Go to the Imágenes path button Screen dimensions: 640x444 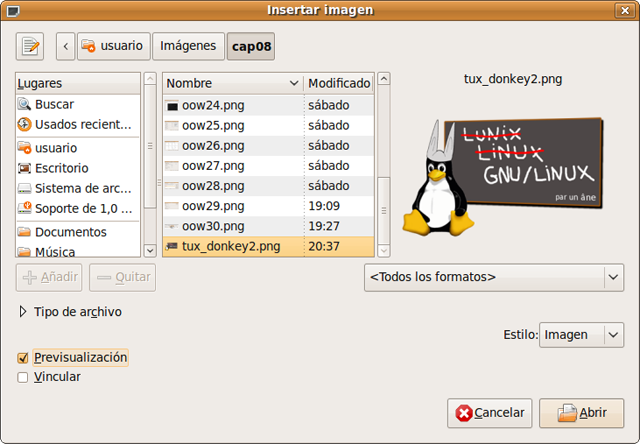pyautogui.click(x=187, y=45)
